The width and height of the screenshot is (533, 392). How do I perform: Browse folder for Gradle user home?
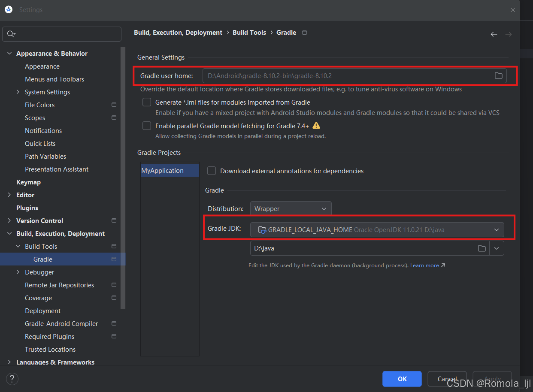pos(498,75)
